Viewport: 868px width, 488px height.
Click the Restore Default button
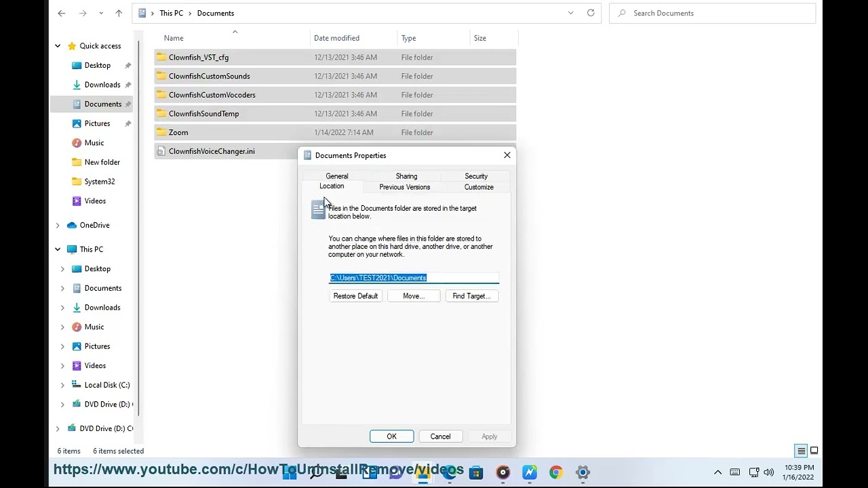tap(355, 296)
